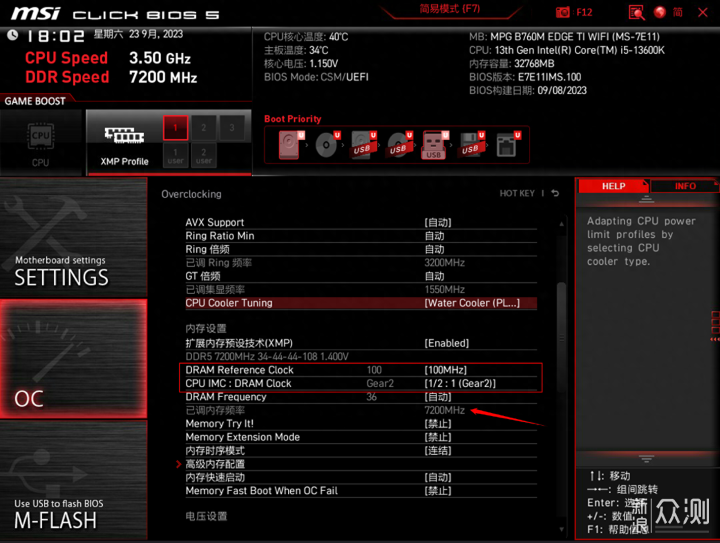Select the USB CD boot device icon
The height and width of the screenshot is (543, 720).
pyautogui.click(x=399, y=145)
